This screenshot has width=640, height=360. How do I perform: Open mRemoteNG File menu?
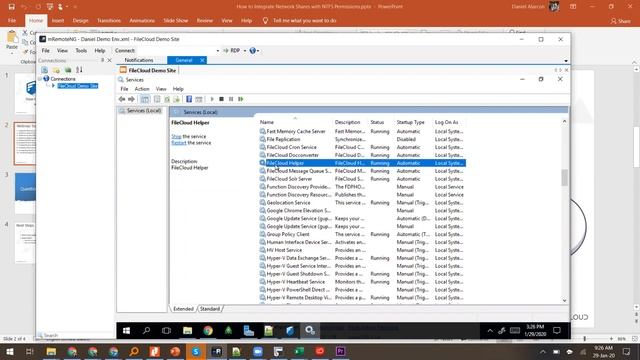[x=45, y=51]
